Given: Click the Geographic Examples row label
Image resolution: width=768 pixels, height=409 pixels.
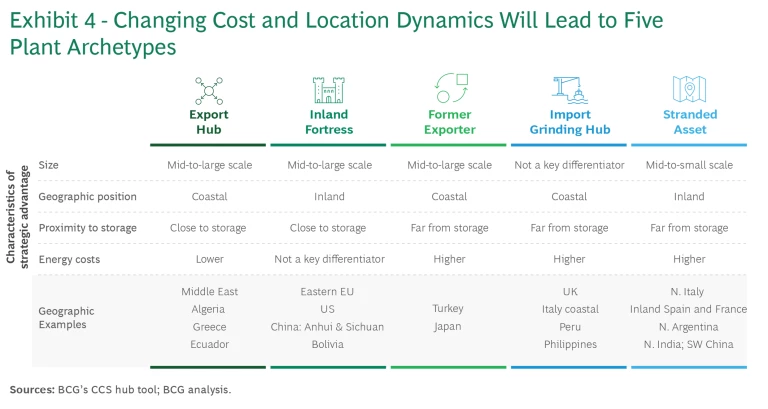Looking at the screenshot, I should 66,317.
